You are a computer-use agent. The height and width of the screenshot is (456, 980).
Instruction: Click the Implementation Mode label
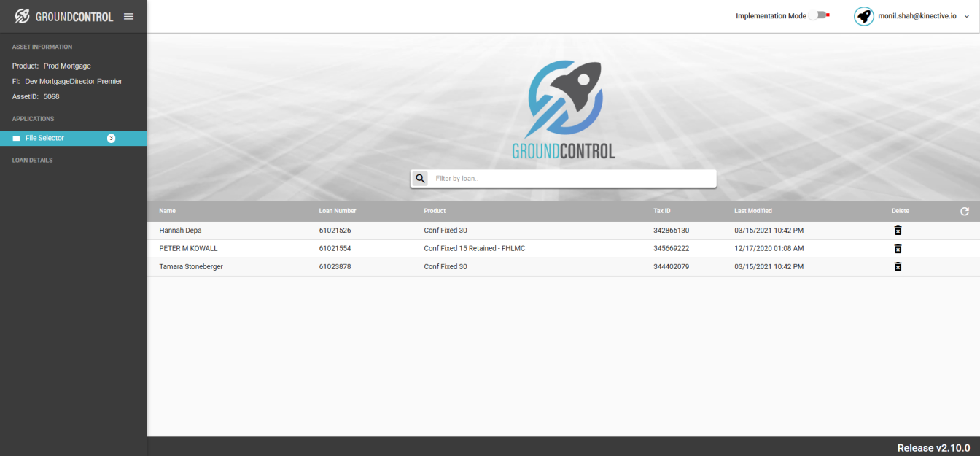coord(771,16)
